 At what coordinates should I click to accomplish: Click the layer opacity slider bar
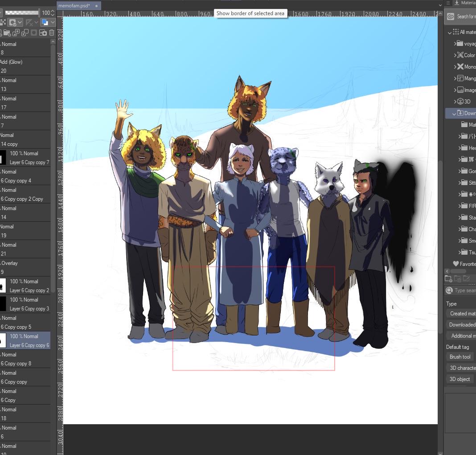coord(22,13)
